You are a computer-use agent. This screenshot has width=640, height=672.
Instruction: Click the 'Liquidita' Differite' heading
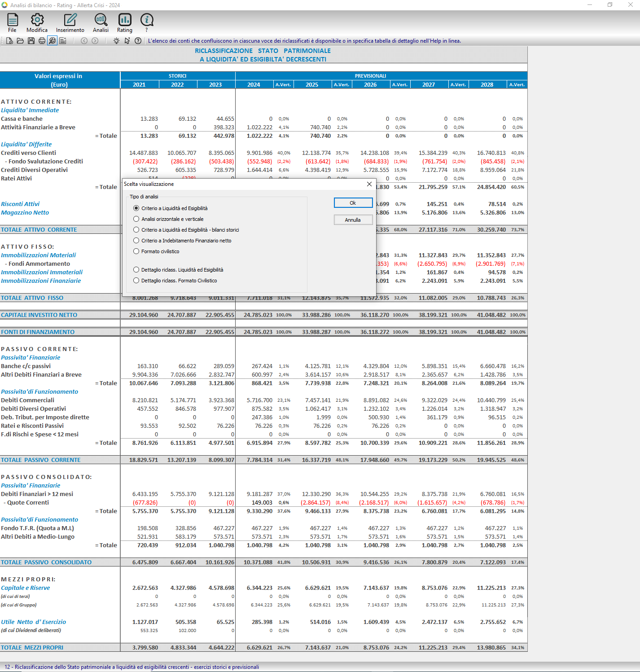click(26, 145)
